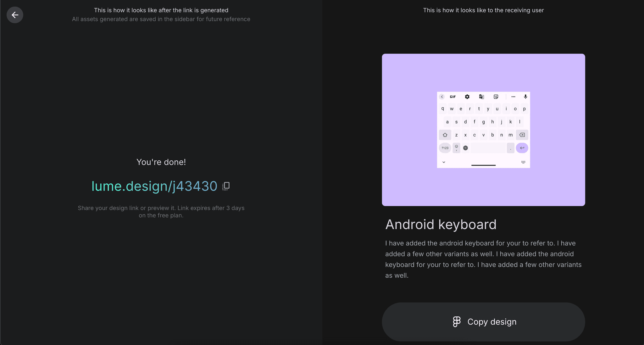Click the Copy design button
Viewport: 644px width, 345px height.
(x=483, y=322)
